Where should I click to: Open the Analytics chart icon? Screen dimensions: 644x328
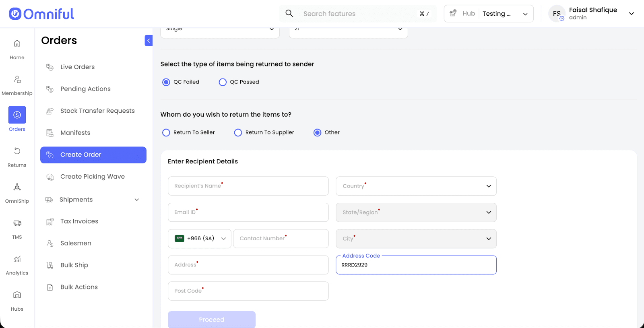(17, 259)
